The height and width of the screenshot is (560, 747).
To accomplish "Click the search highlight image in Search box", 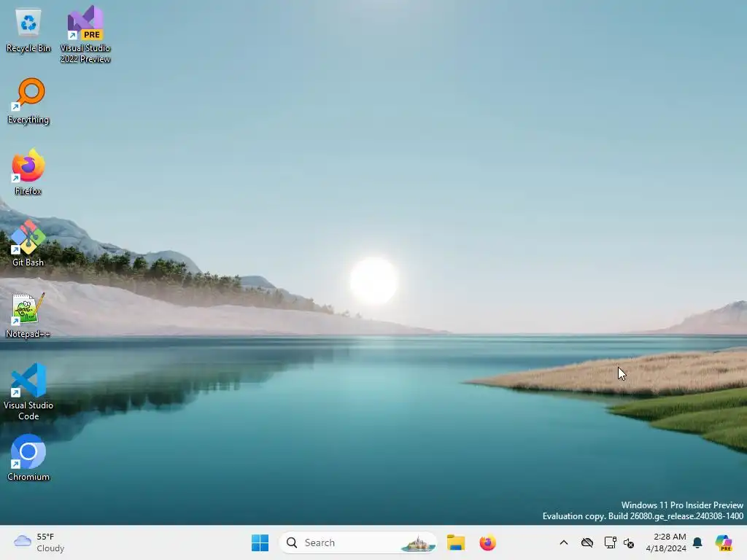I will (x=418, y=543).
